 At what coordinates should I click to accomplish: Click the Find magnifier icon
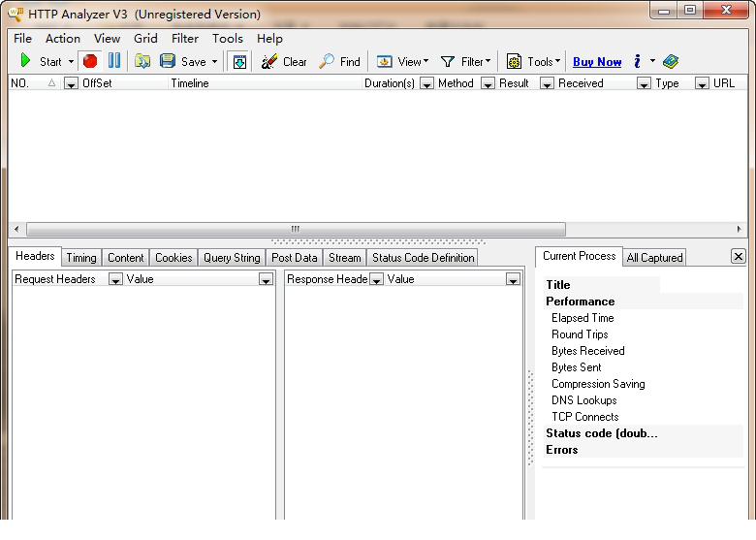[x=327, y=61]
